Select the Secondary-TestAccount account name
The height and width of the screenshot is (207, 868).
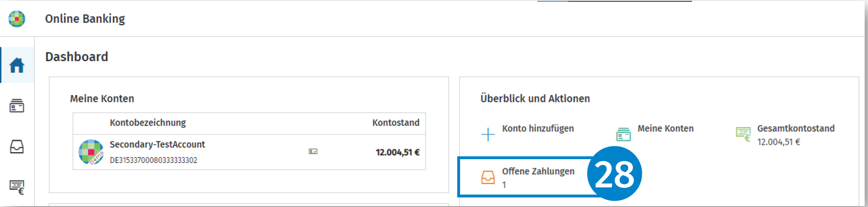pos(157,144)
